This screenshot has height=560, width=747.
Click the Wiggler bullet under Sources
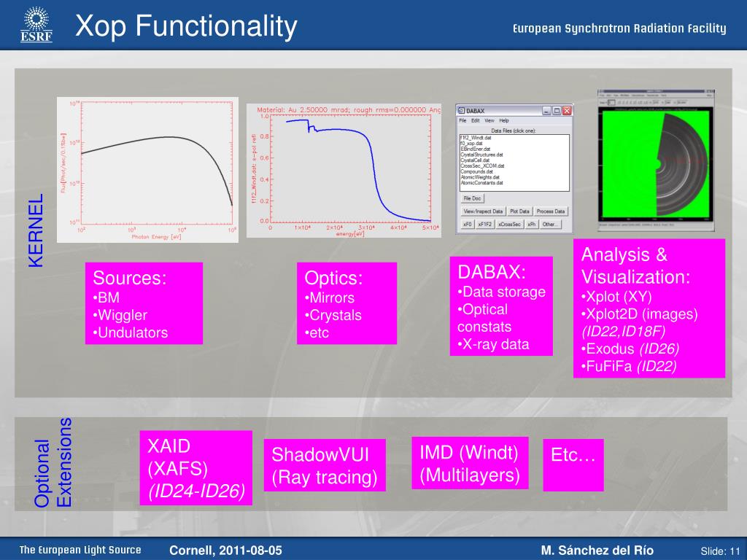coord(120,315)
